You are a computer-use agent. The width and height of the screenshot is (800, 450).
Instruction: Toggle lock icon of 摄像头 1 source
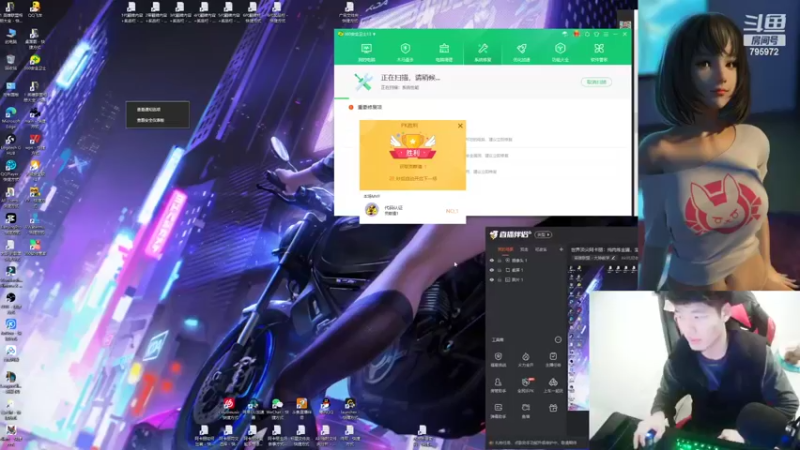499,260
